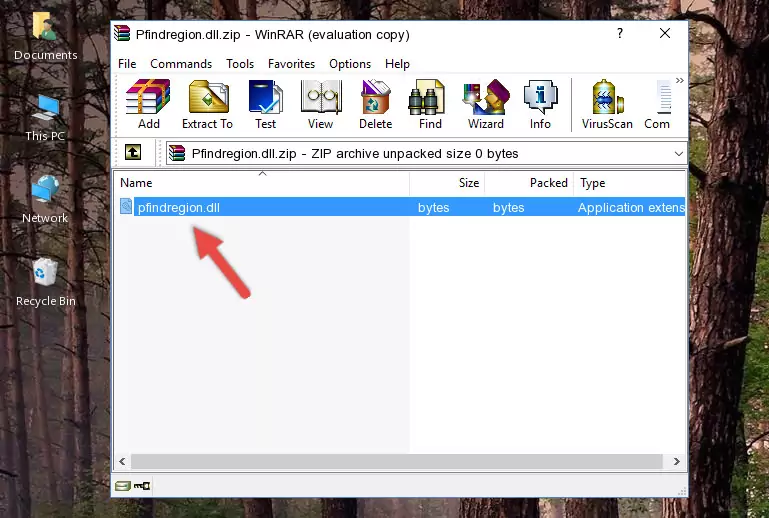Screen dimensions: 769x518
Task: Select the Documents desktop icon
Action: 46,37
